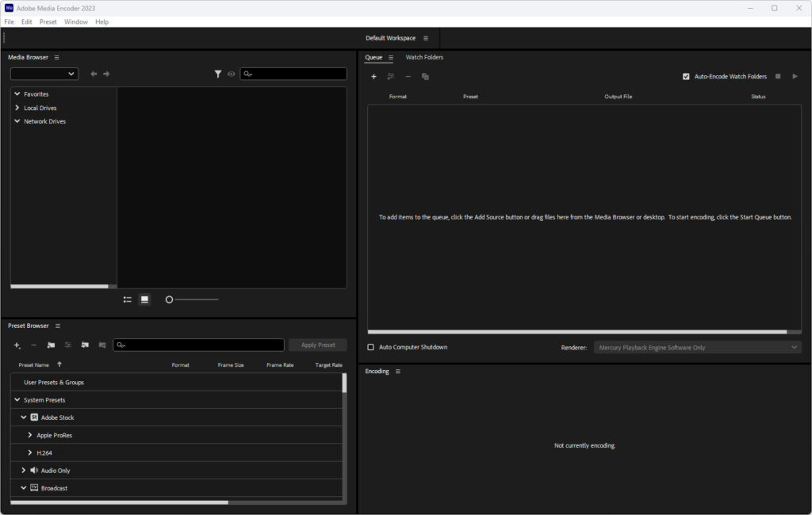This screenshot has width=812, height=515.
Task: Click the Start Queue play icon
Action: click(x=795, y=76)
